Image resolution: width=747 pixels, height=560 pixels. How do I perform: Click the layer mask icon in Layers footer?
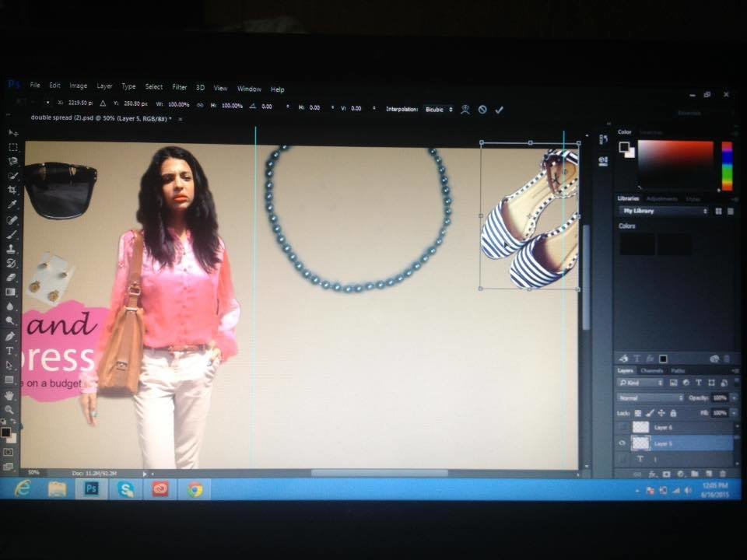tap(666, 474)
